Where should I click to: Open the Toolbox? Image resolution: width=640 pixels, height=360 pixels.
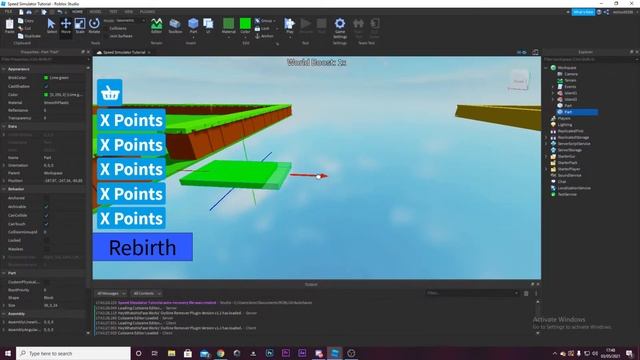pyautogui.click(x=175, y=26)
